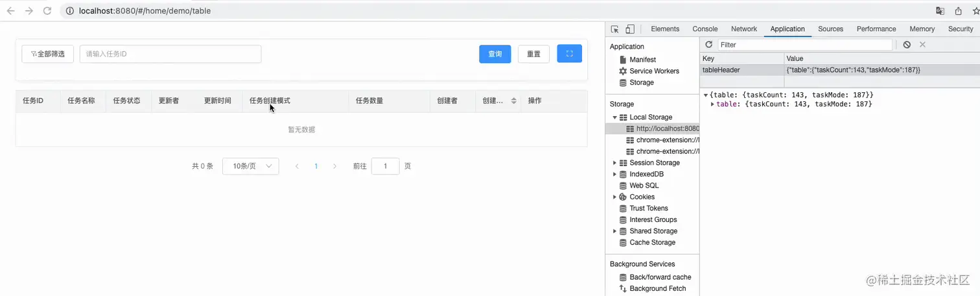Switch to the Performance tab
This screenshot has width=980, height=296.
tap(876, 29)
